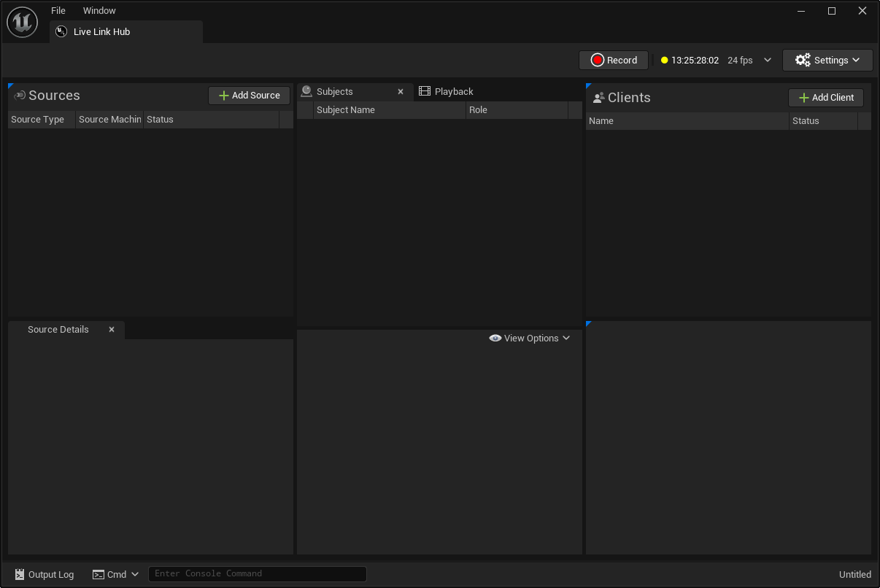
Task: Select the Subjects tab
Action: click(335, 92)
